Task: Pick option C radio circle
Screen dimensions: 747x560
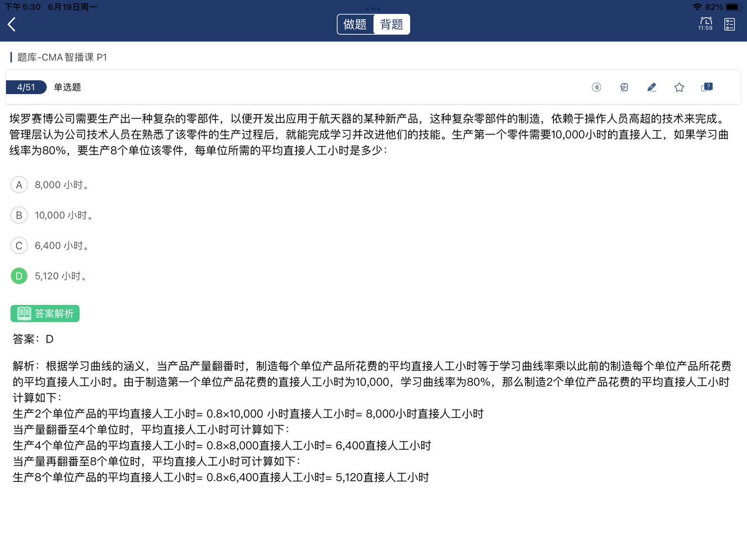Action: point(19,246)
